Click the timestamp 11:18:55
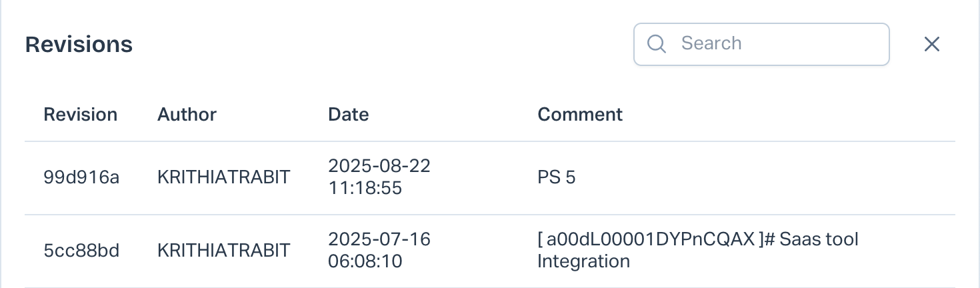This screenshot has height=288, width=980. [365, 188]
